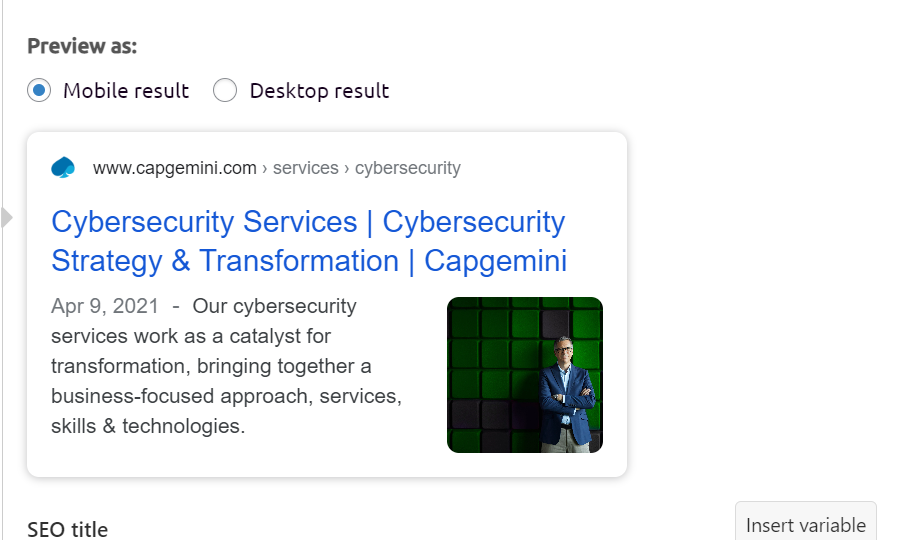The height and width of the screenshot is (540, 900).
Task: Select the Desktop result radio button
Action: pos(225,91)
